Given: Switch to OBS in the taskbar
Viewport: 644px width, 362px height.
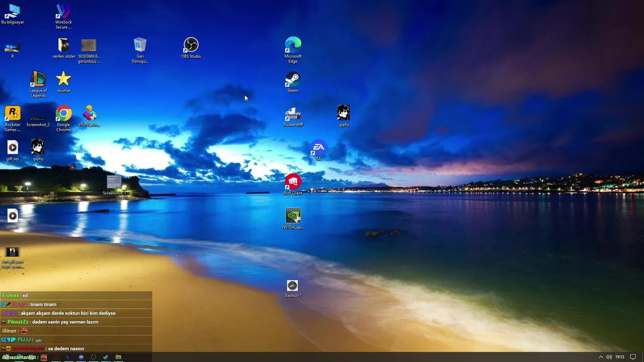Looking at the screenshot, I should [93, 357].
